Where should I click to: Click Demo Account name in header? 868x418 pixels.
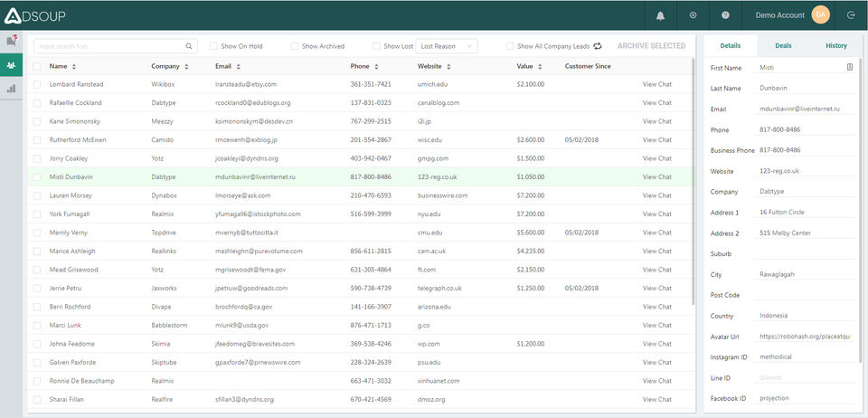pos(780,15)
